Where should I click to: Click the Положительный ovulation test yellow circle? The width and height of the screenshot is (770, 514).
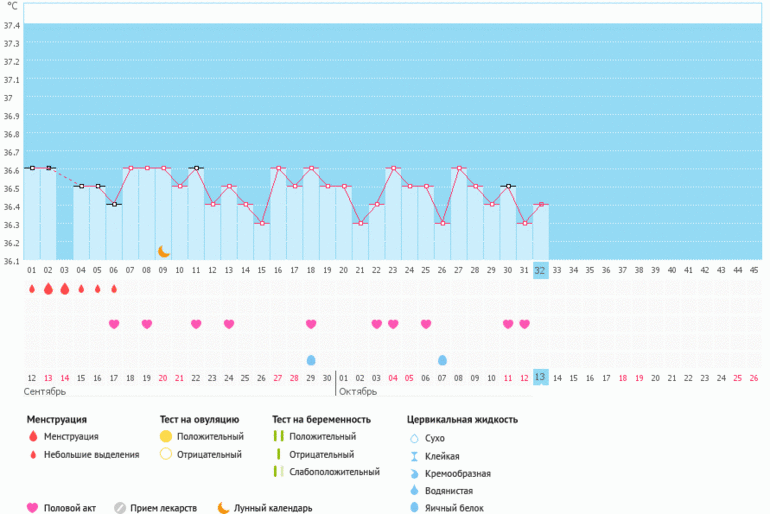click(166, 437)
